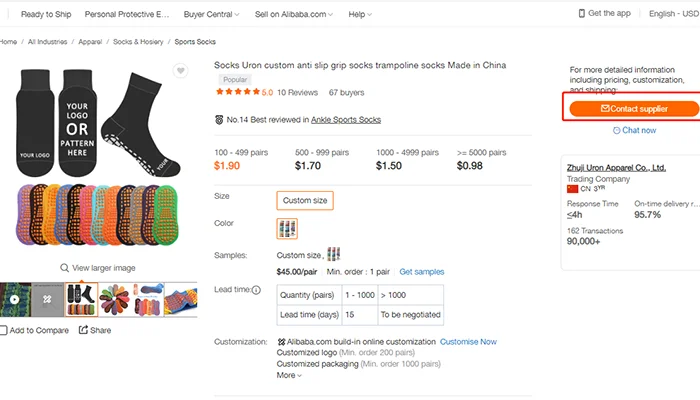Select the Custom size option

click(x=305, y=200)
